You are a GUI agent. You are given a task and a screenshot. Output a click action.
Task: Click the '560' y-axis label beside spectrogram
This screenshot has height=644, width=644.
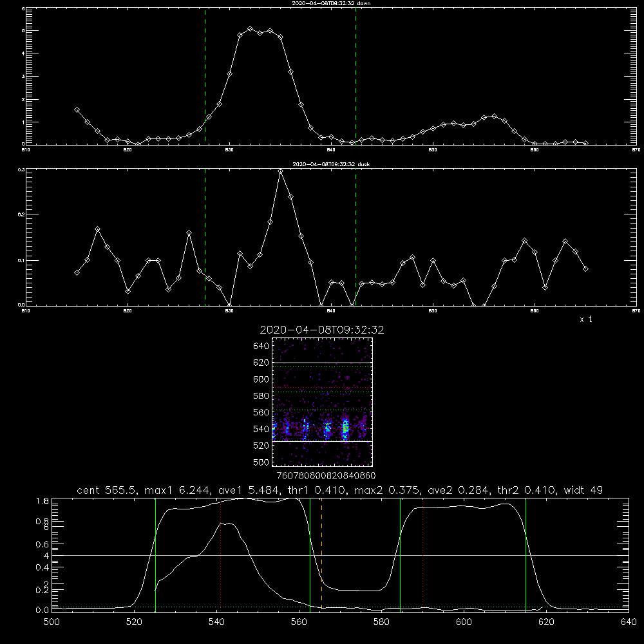tap(261, 412)
